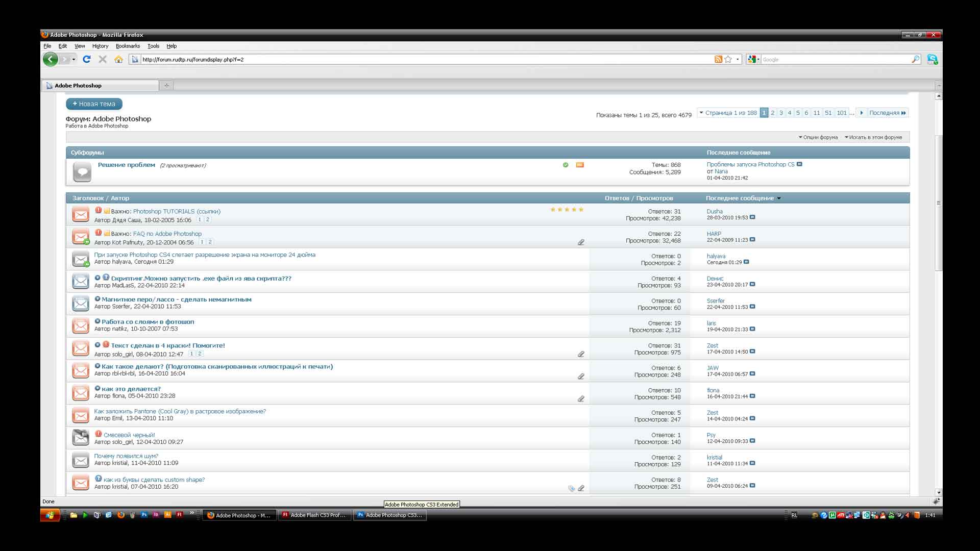980x551 pixels.
Task: Click the go-to-last-post icon beside Проблемы запуска Photoshop CS
Action: (799, 164)
